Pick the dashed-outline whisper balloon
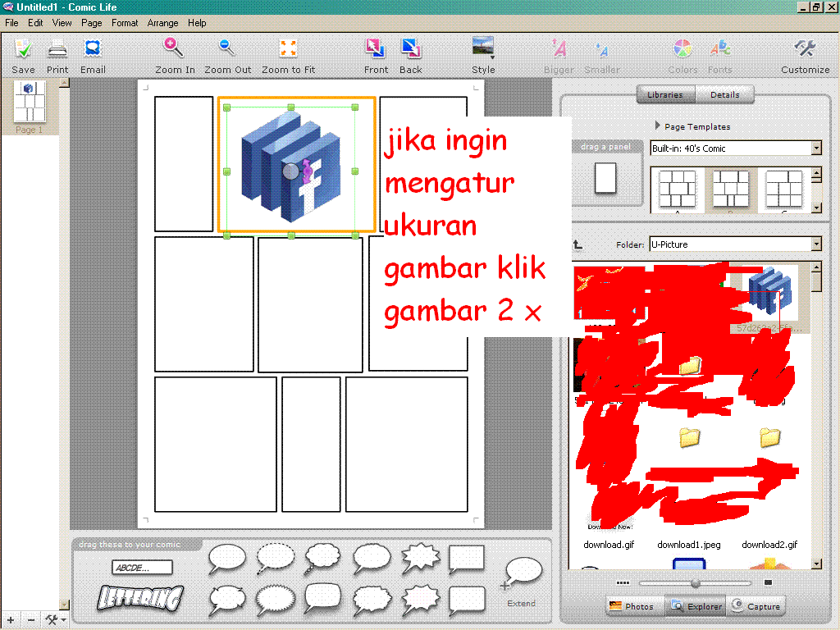This screenshot has width=840, height=630. (276, 558)
